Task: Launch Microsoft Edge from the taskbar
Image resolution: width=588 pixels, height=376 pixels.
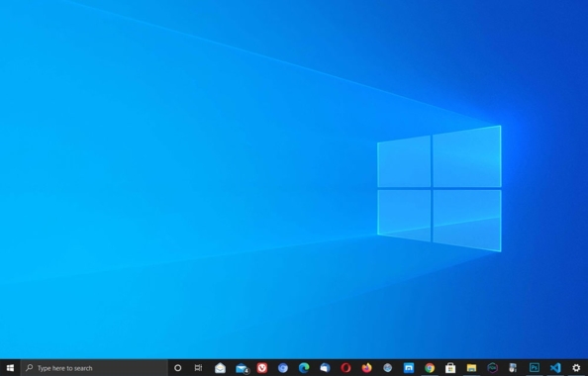Action: (x=304, y=368)
